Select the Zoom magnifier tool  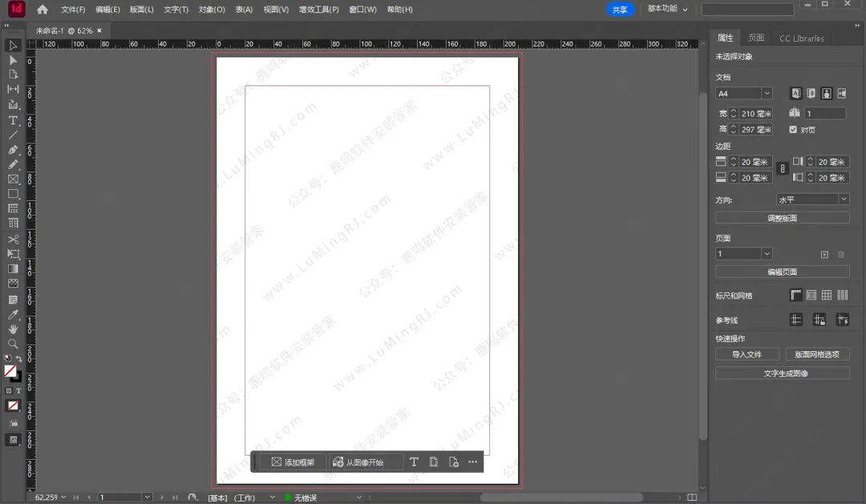pyautogui.click(x=13, y=344)
